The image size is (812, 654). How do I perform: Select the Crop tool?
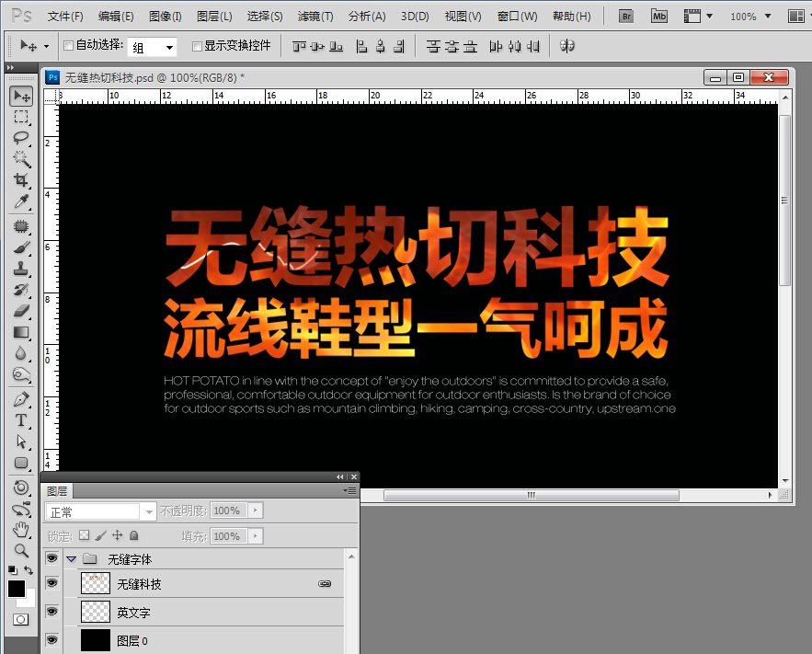(21, 180)
